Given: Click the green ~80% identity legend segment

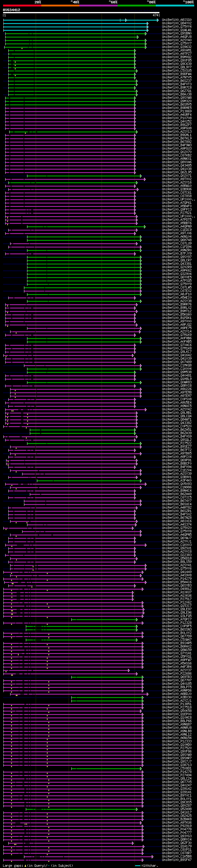Looking at the screenshot, I should pyautogui.click(x=137, y=6).
